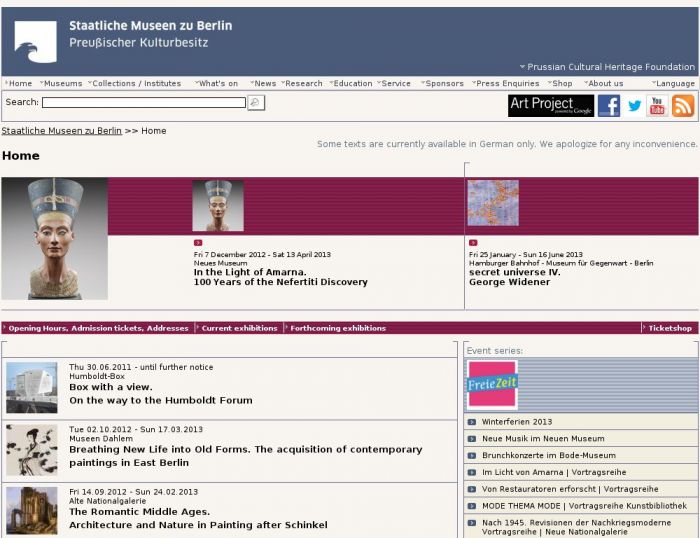This screenshot has height=538, width=700.
Task: Open The Romantic Middle Ages exhibition link
Action: (x=198, y=518)
